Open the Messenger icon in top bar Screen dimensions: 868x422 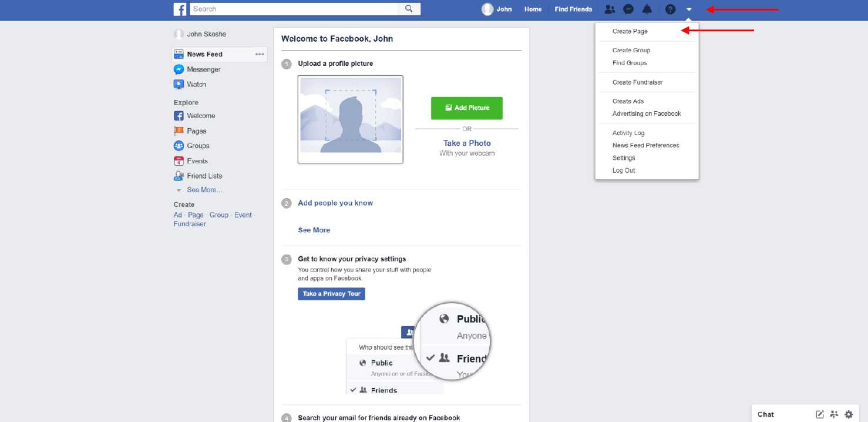[x=628, y=9]
